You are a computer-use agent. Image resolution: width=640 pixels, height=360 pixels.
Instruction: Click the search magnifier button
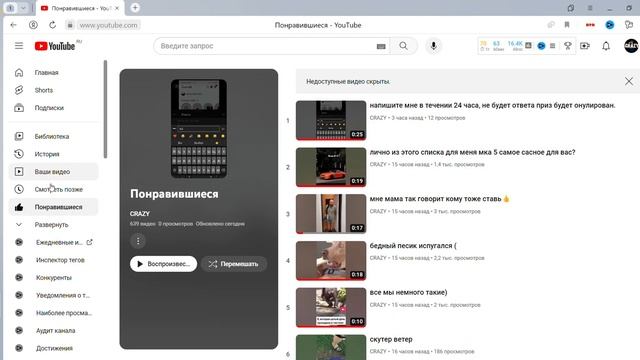pyautogui.click(x=403, y=46)
